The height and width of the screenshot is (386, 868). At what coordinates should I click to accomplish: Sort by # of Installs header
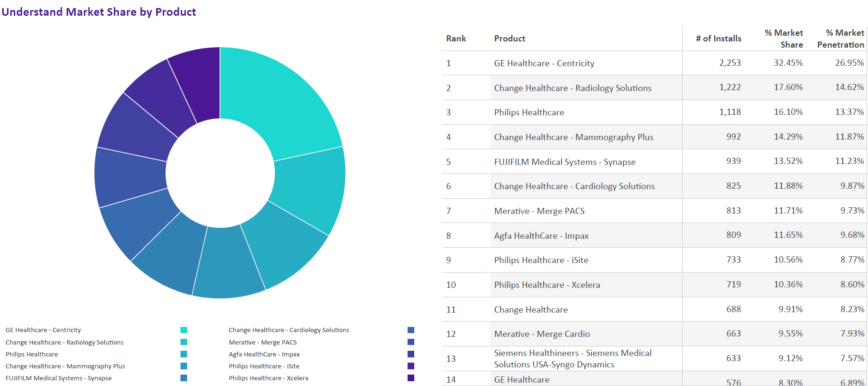[x=718, y=39]
